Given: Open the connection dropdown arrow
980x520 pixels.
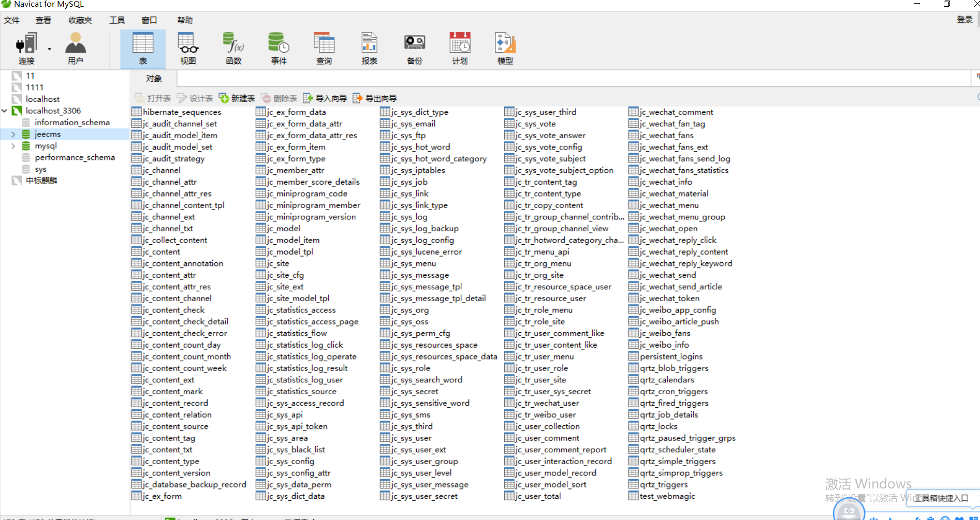Looking at the screenshot, I should 50,49.
